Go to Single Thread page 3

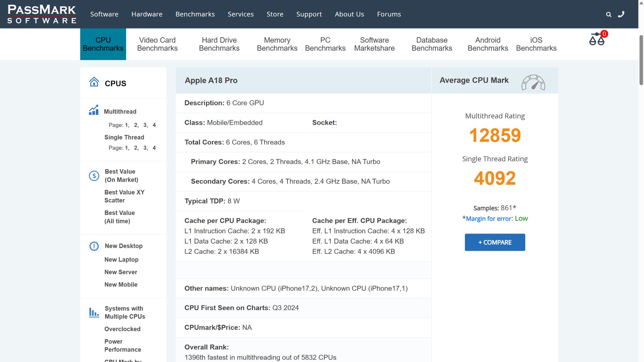coord(145,148)
